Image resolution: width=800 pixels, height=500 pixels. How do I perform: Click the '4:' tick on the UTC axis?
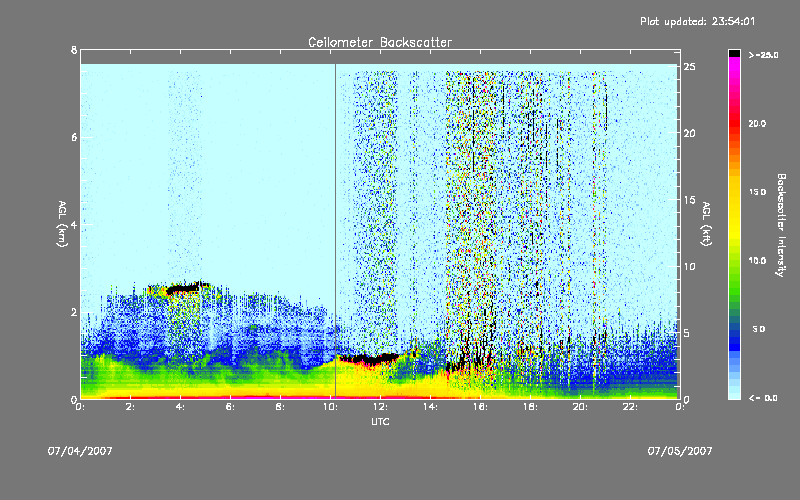180,407
